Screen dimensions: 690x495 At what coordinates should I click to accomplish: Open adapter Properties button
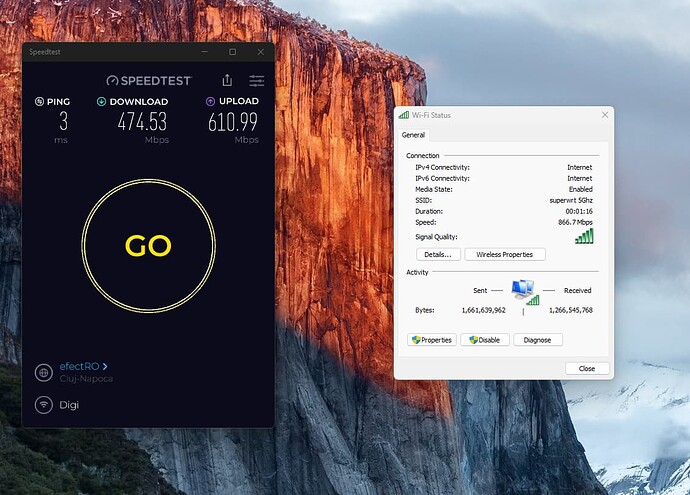click(432, 340)
